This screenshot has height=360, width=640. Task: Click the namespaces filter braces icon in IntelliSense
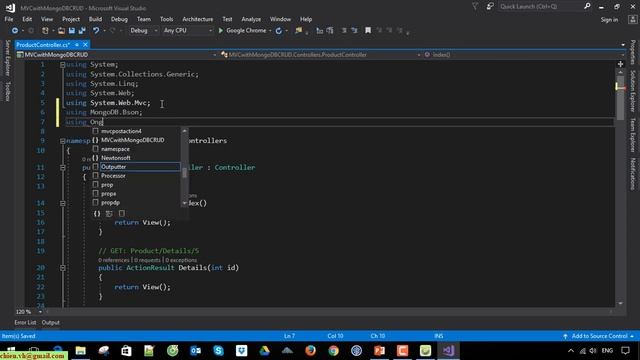[97, 213]
